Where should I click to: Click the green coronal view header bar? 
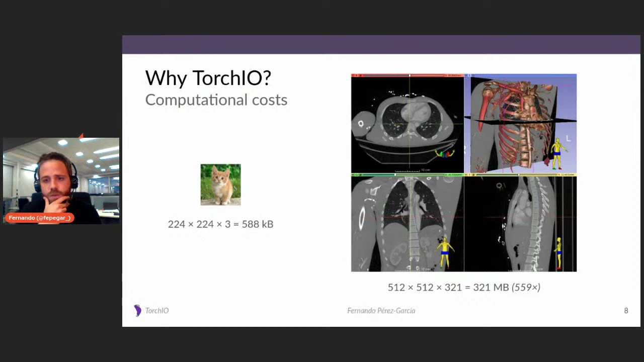(x=408, y=175)
